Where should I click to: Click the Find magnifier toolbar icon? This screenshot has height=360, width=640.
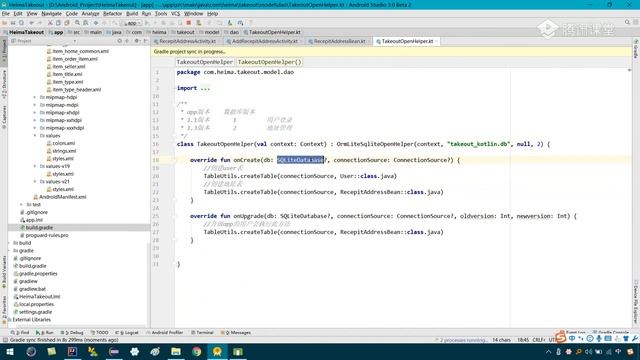pos(77,23)
